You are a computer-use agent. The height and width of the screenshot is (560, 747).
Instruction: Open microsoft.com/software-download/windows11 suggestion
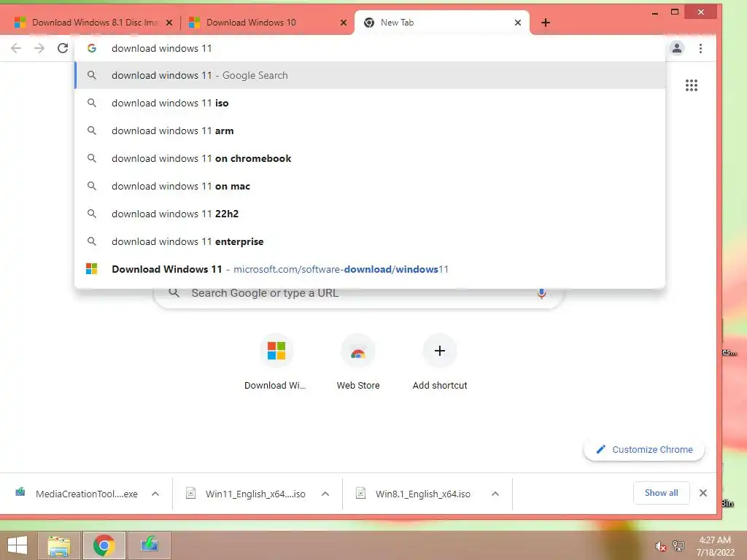click(370, 269)
